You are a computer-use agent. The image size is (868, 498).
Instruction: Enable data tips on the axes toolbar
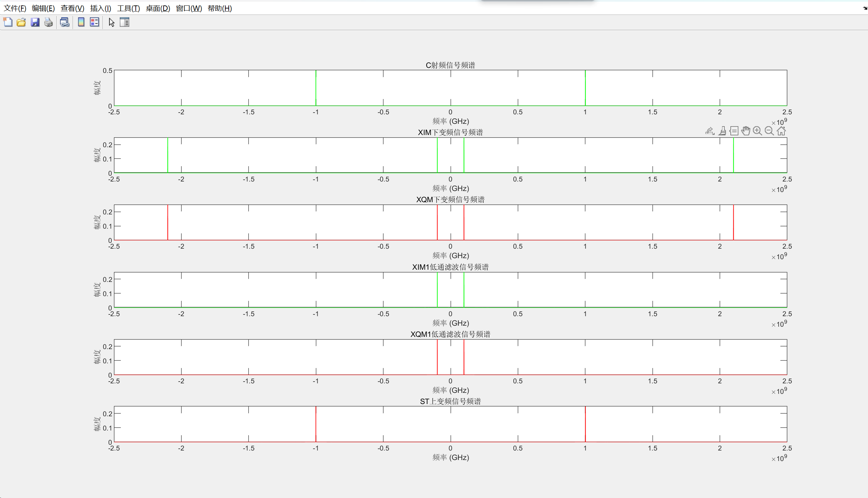[x=734, y=131]
